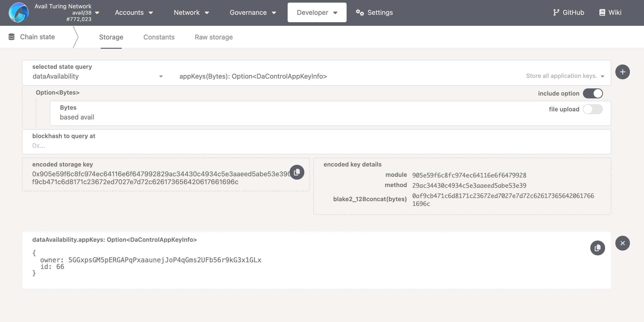The width and height of the screenshot is (644, 322).
Task: Click the Avail network logo icon
Action: tap(19, 12)
